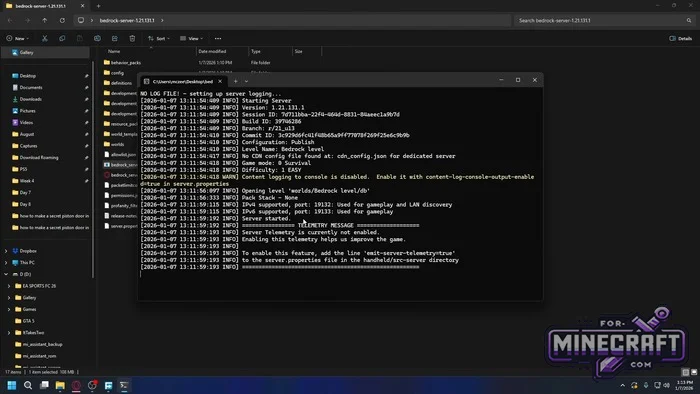Click the Windows Start button
Image resolution: width=700 pixels, height=394 pixels.
pyautogui.click(x=12, y=385)
